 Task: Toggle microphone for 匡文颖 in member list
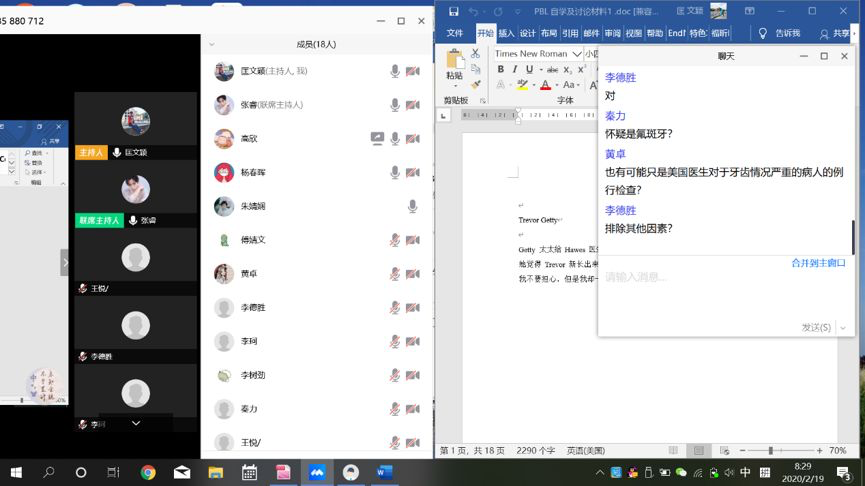coord(394,71)
